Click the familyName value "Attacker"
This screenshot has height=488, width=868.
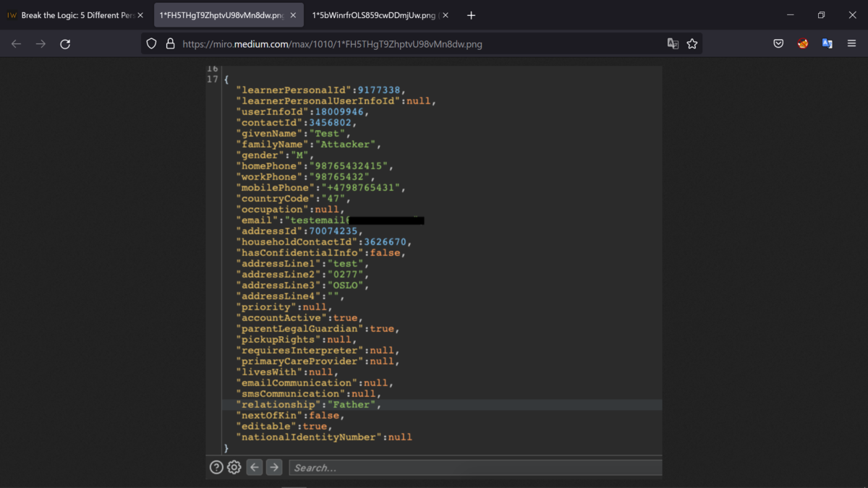pyautogui.click(x=348, y=144)
